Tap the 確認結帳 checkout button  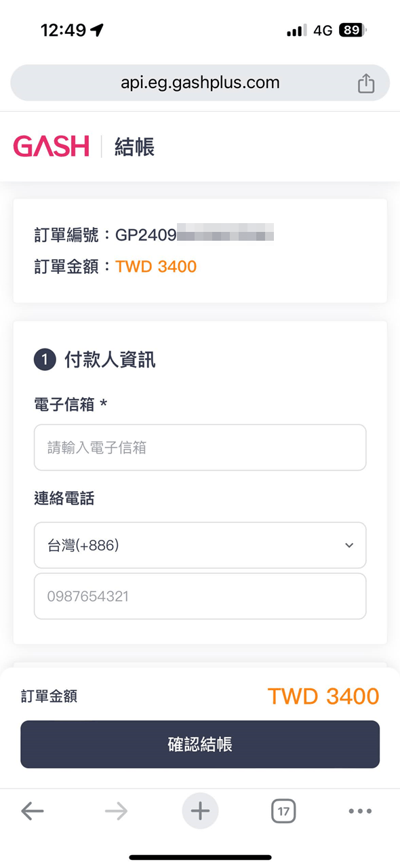pos(200,744)
